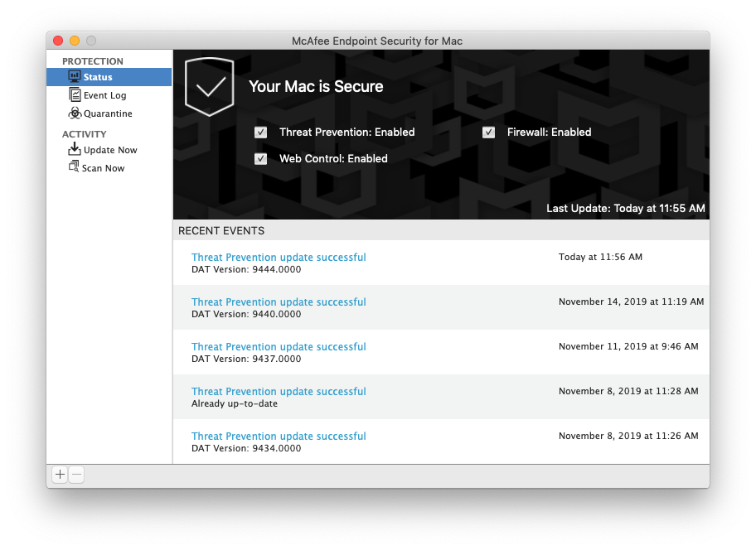Toggle the Threat Prevention checkbox
This screenshot has width=756, height=550.
pos(261,133)
